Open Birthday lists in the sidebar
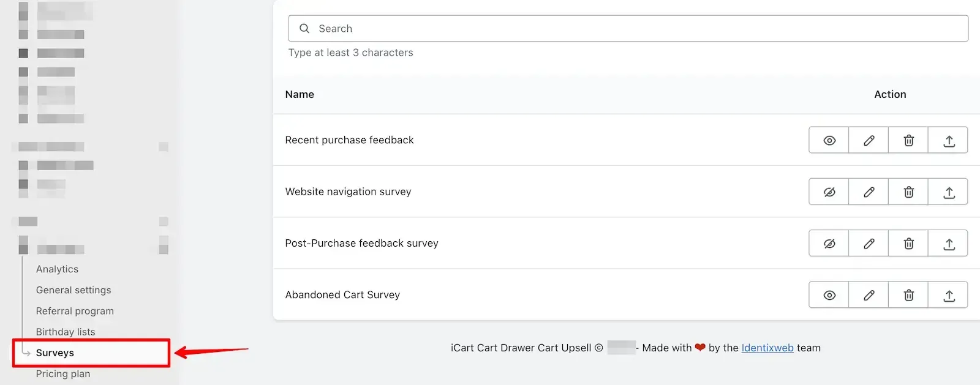Viewport: 980px width, 385px height. pyautogui.click(x=66, y=331)
